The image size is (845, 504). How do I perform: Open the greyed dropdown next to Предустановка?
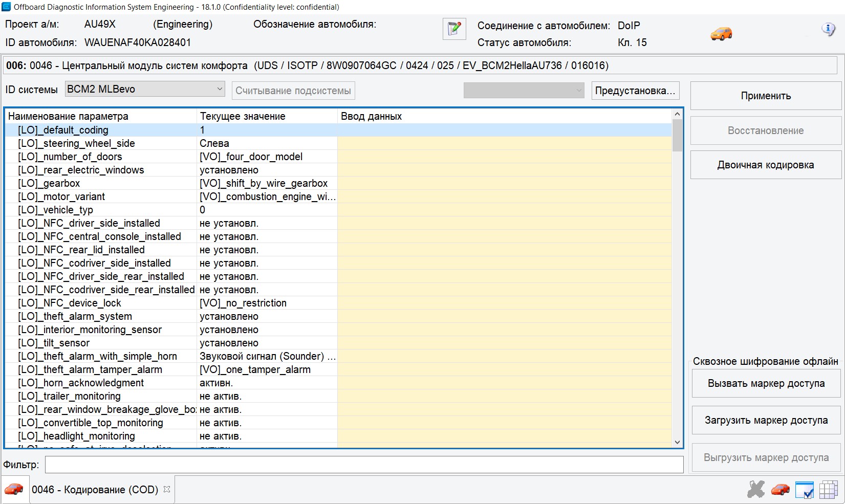(524, 91)
